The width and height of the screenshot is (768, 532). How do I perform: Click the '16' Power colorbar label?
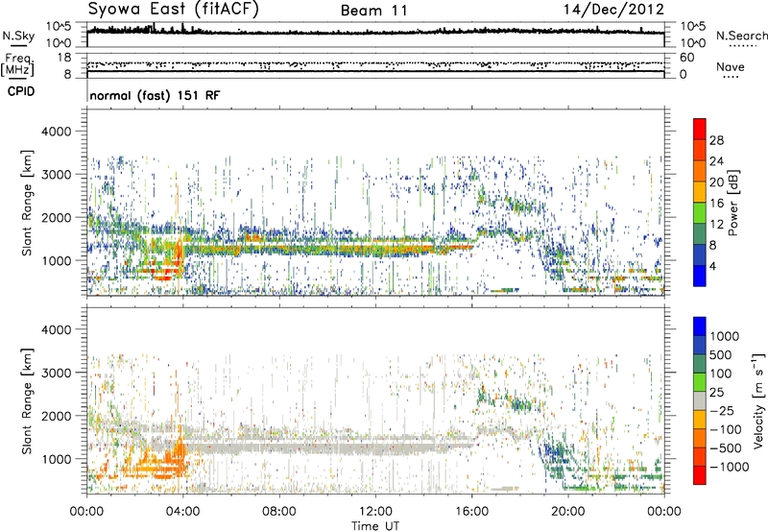[x=716, y=204]
